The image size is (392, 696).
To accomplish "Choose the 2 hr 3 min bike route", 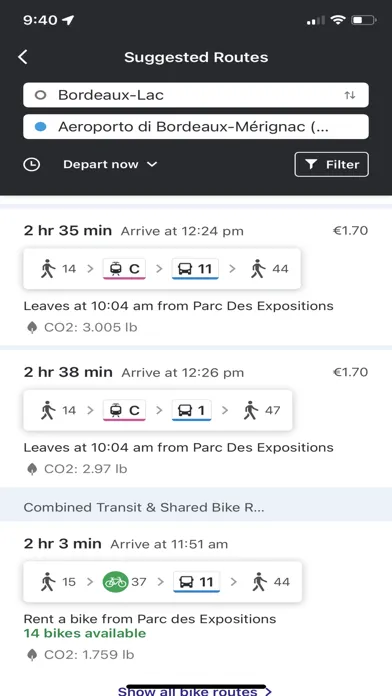I will click(x=196, y=597).
